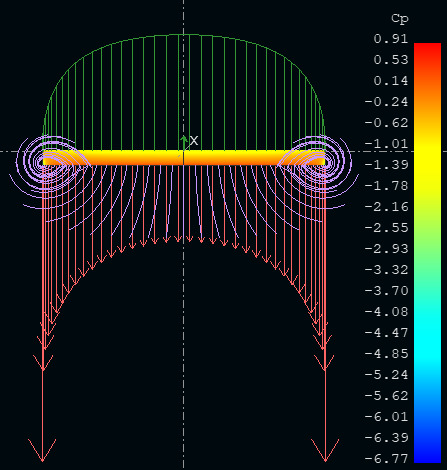Image resolution: width=447 pixels, height=470 pixels.
Task: Click the large left downwash arrowhead
Action: pos(42,450)
